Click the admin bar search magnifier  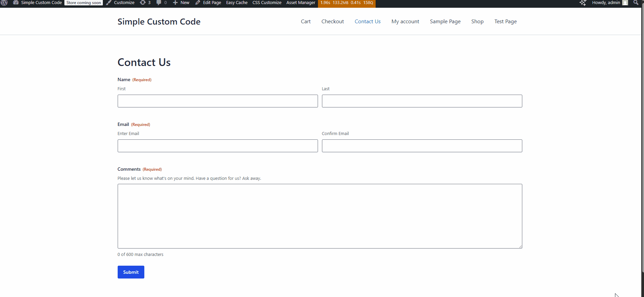(636, 2)
